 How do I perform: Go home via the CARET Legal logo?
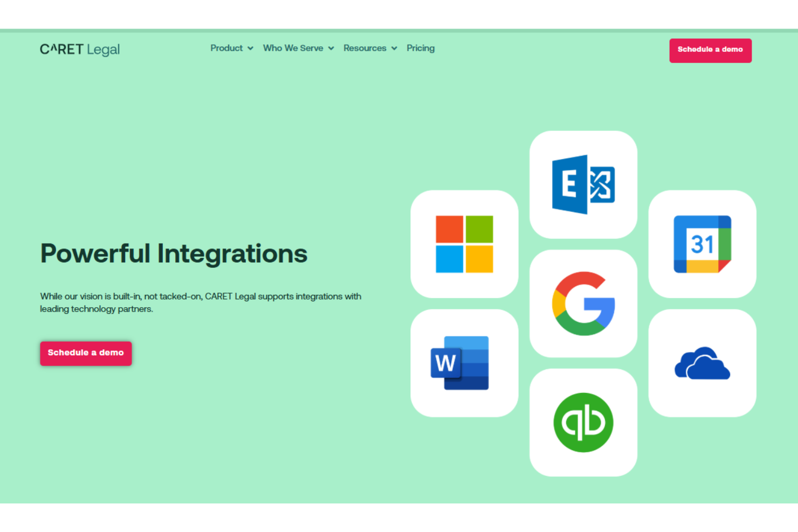pos(80,50)
